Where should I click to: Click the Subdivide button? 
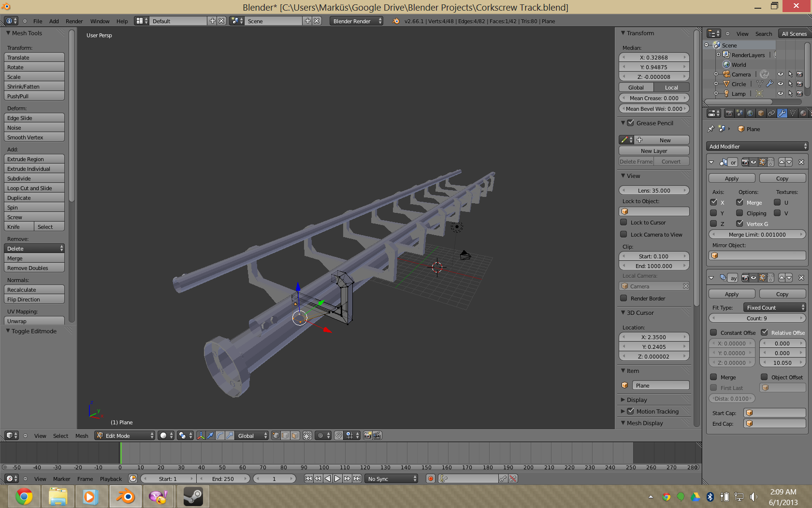pos(34,179)
